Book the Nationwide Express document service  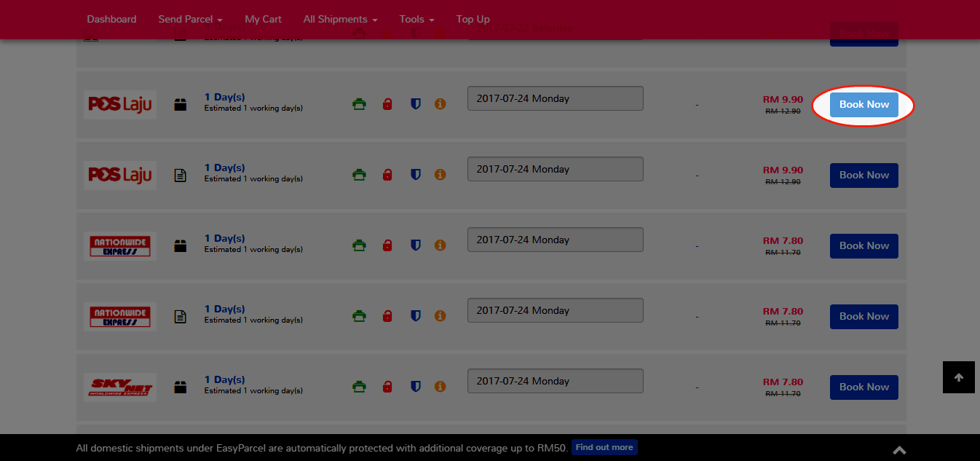point(864,317)
